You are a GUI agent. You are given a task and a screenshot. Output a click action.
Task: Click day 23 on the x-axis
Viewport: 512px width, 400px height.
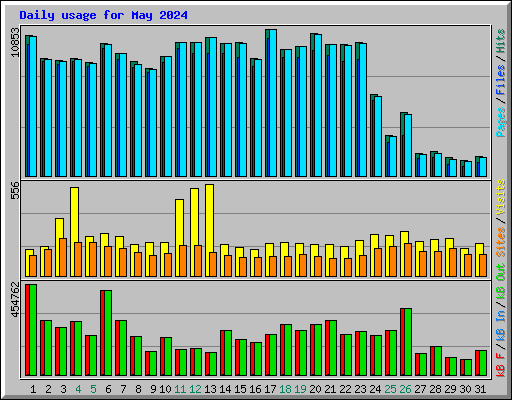click(x=360, y=389)
